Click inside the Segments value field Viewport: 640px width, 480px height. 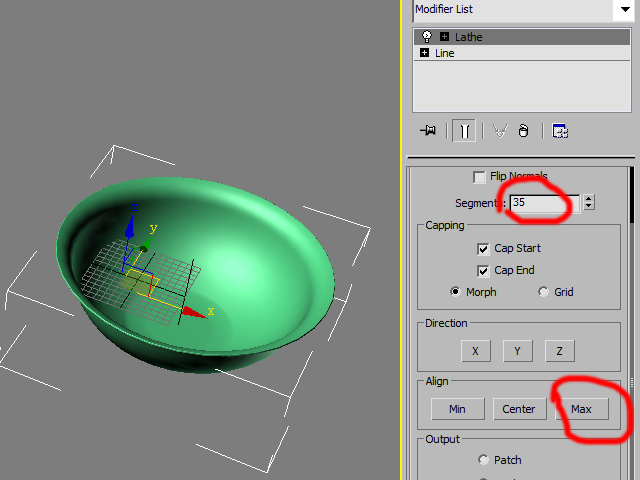pos(542,202)
